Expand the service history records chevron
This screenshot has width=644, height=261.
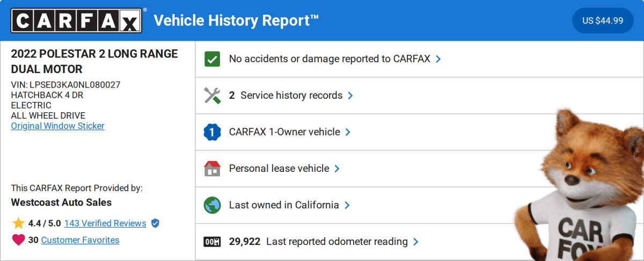pyautogui.click(x=350, y=96)
